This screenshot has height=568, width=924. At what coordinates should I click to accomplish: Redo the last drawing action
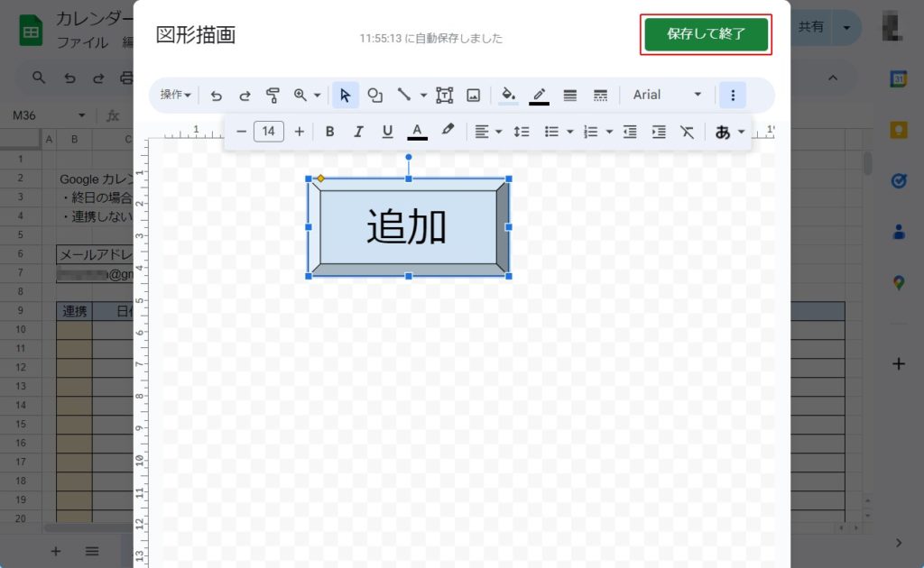pos(245,95)
